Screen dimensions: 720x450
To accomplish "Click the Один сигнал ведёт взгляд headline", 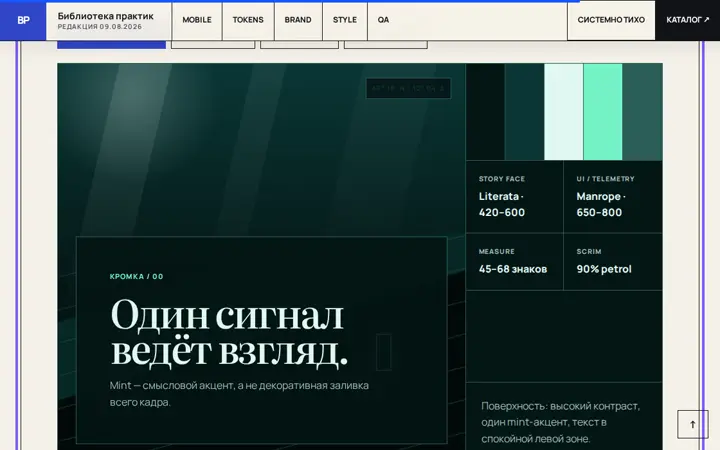I will tap(229, 333).
